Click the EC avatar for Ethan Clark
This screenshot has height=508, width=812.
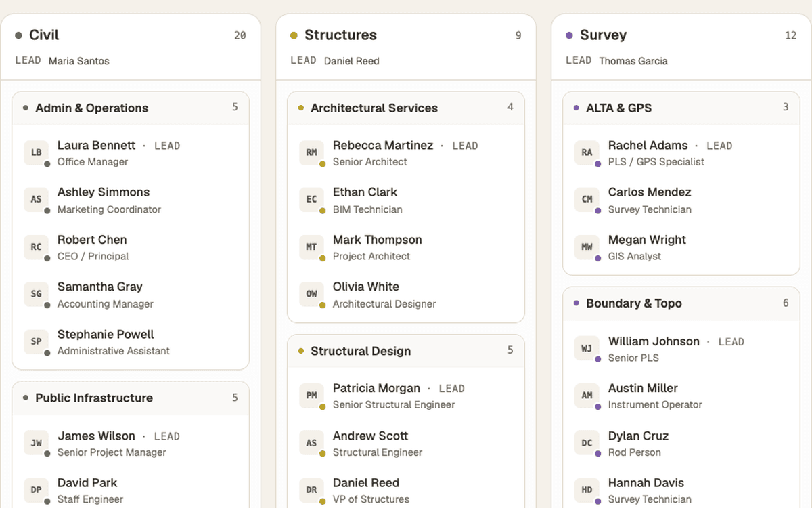tap(312, 200)
